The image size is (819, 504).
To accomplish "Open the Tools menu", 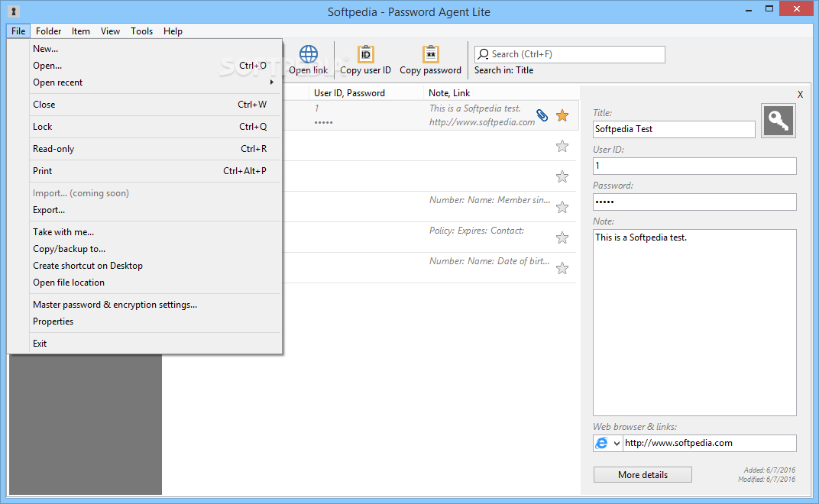I will point(141,31).
